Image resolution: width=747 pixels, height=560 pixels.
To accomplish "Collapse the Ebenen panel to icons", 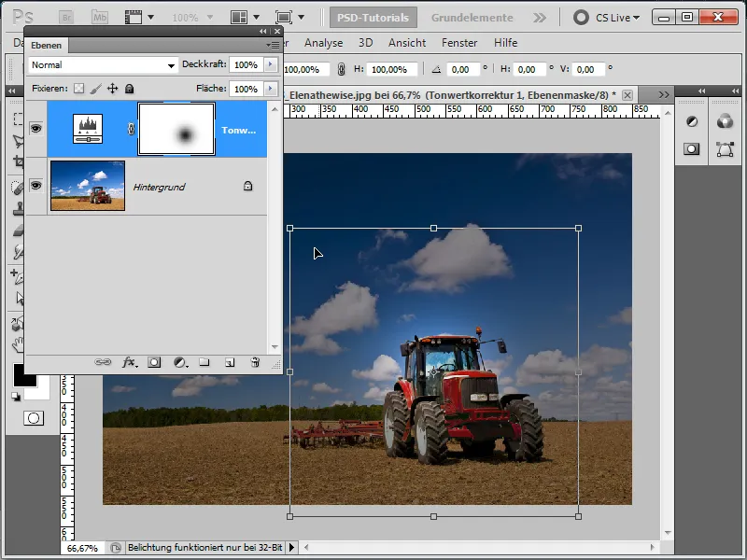I will [x=263, y=32].
